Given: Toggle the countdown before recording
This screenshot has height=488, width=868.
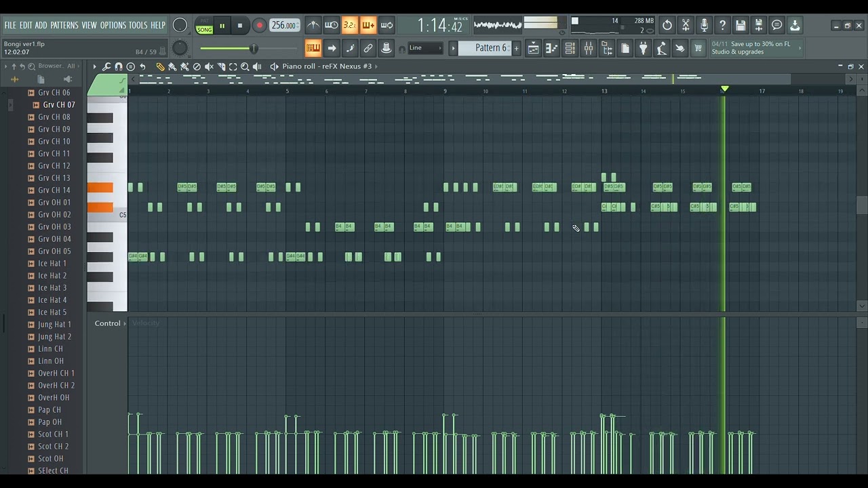Looking at the screenshot, I should click(349, 25).
